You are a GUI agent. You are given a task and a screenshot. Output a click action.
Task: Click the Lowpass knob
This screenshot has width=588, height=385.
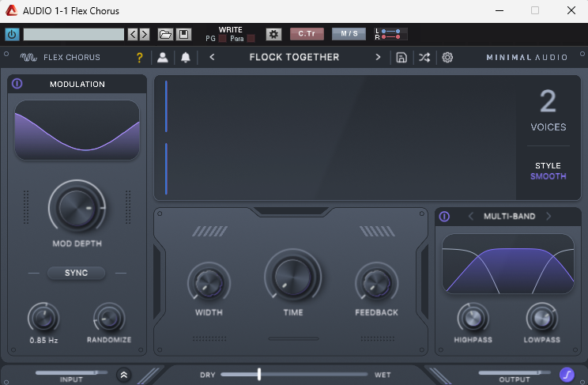point(542,319)
